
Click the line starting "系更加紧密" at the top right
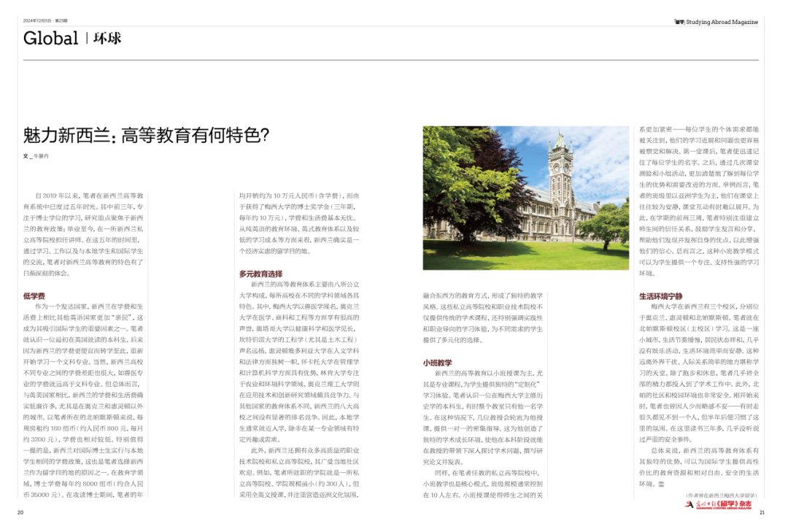(x=699, y=129)
